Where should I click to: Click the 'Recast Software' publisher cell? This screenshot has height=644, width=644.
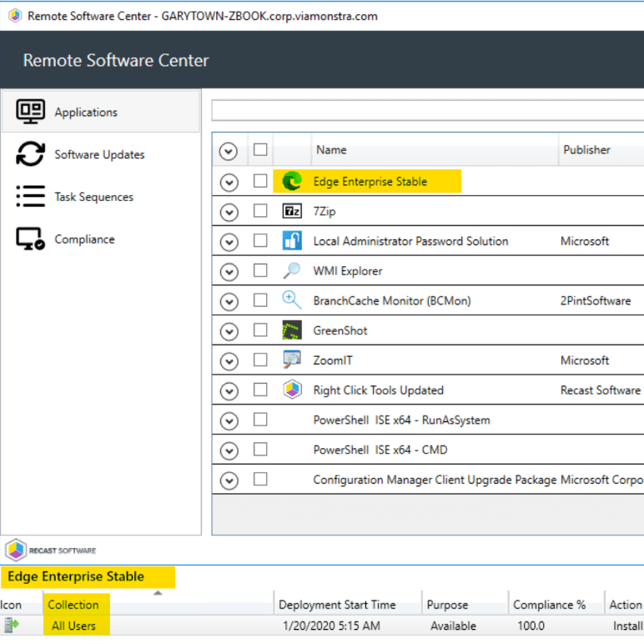tap(601, 390)
